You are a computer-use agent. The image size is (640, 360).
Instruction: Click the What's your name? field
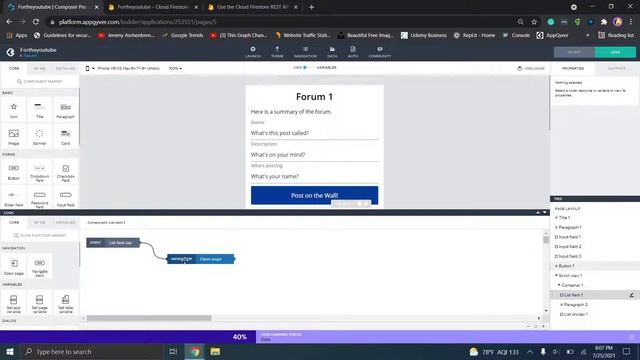coord(314,176)
